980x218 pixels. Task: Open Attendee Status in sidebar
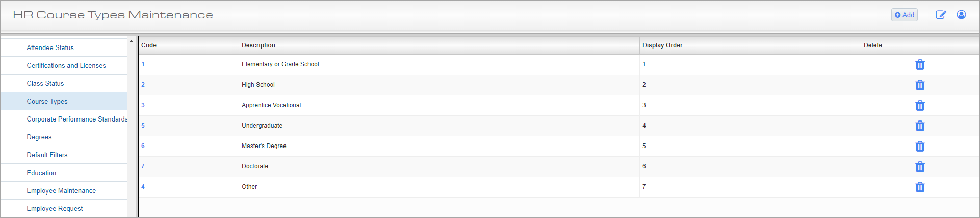point(50,47)
